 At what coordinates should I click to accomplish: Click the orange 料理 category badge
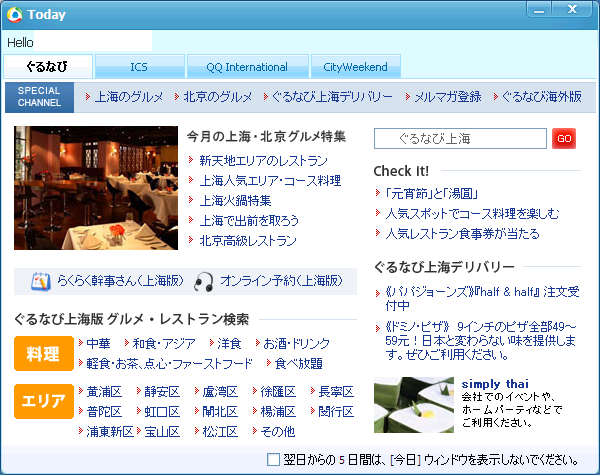[44, 354]
